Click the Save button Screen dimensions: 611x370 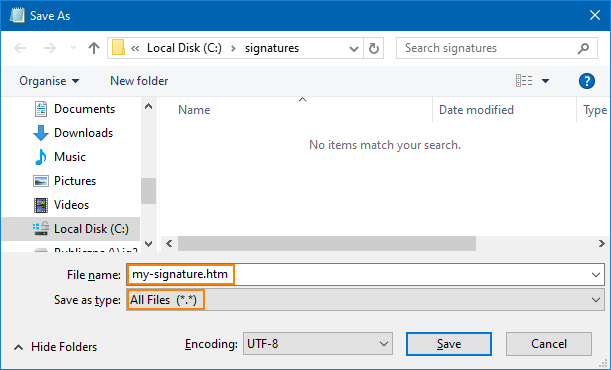tap(449, 344)
